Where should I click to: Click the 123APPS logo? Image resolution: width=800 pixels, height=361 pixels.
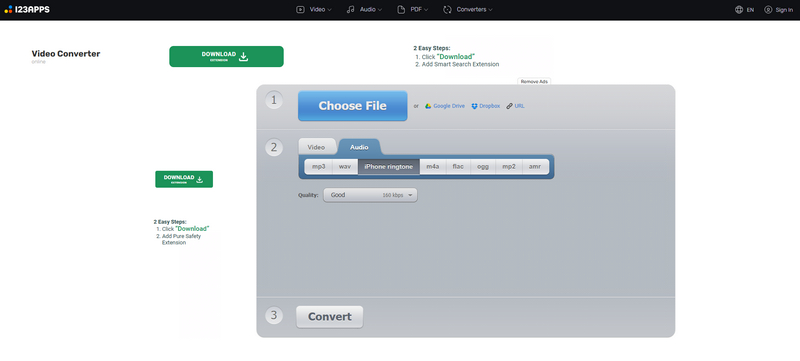tap(27, 9)
